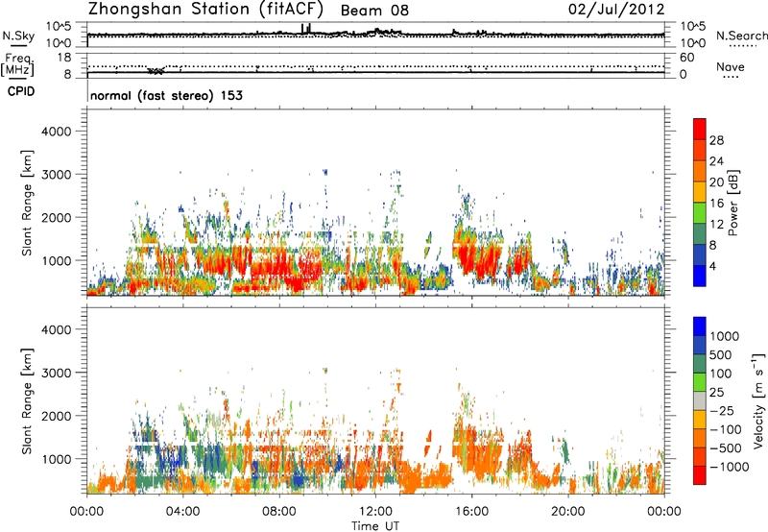
Task: Pick the Velocity color segment between -100 and -500
Action: coord(700,439)
